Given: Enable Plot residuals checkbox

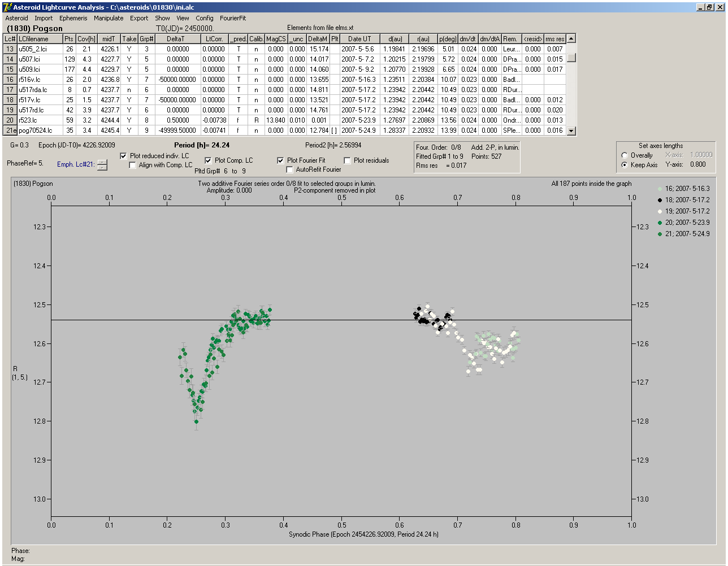Looking at the screenshot, I should (x=347, y=160).
